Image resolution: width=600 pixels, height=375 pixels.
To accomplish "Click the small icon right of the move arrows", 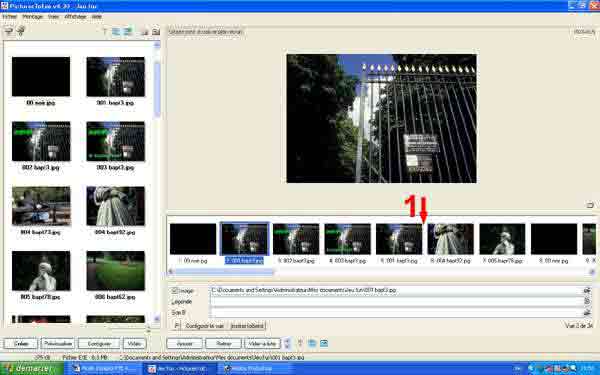I will [300, 343].
